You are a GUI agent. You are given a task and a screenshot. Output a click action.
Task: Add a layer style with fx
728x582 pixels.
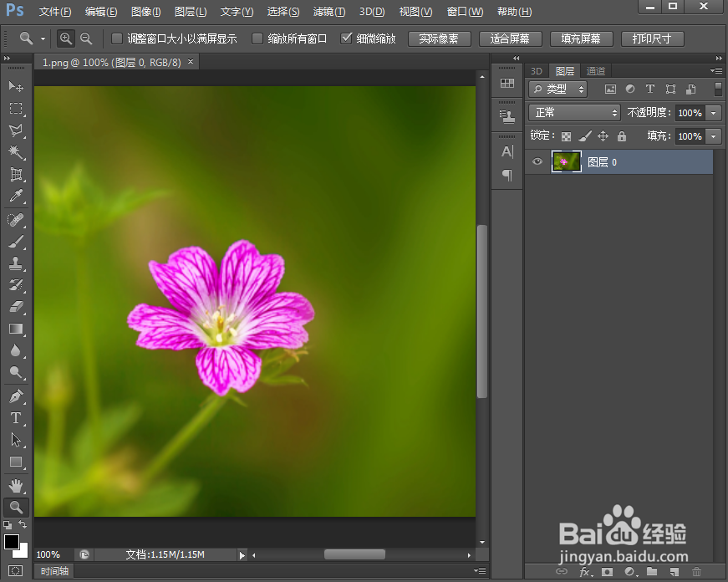click(586, 572)
